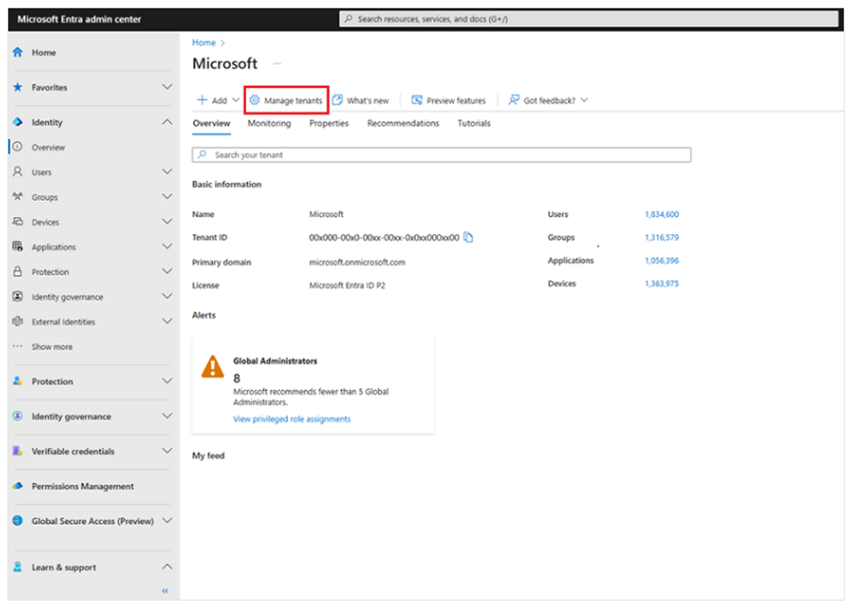Click the External Identities icon

coord(18,321)
